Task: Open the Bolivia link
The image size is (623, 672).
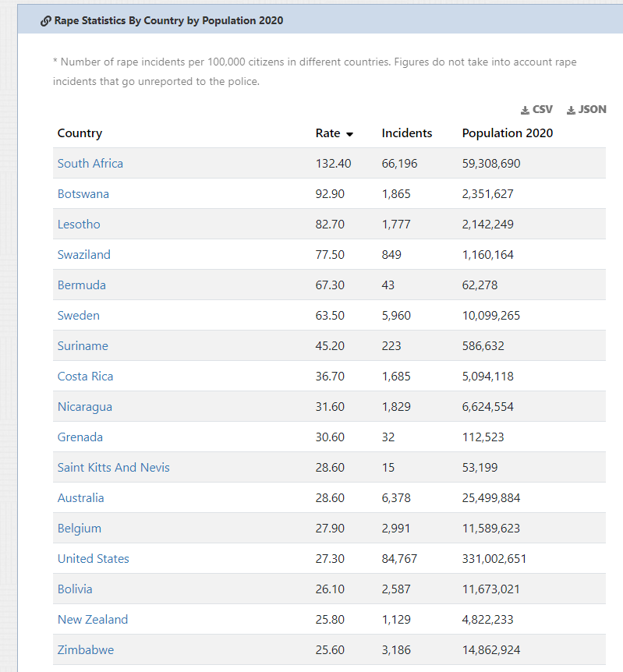Action: (75, 589)
